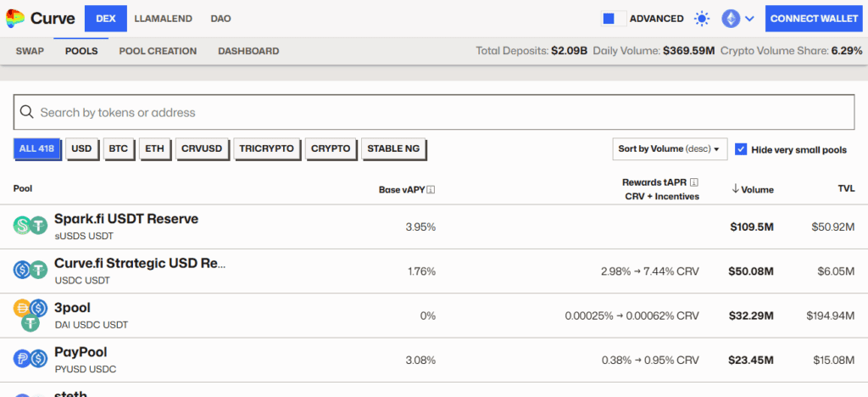Click the $194.94M TVL value

tap(831, 316)
